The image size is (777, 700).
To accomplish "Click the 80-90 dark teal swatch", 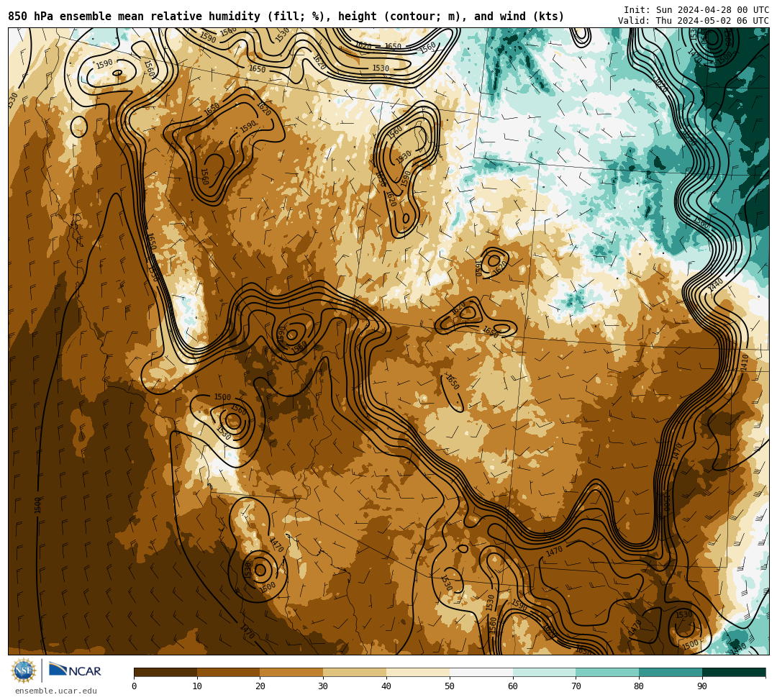I will tap(671, 672).
